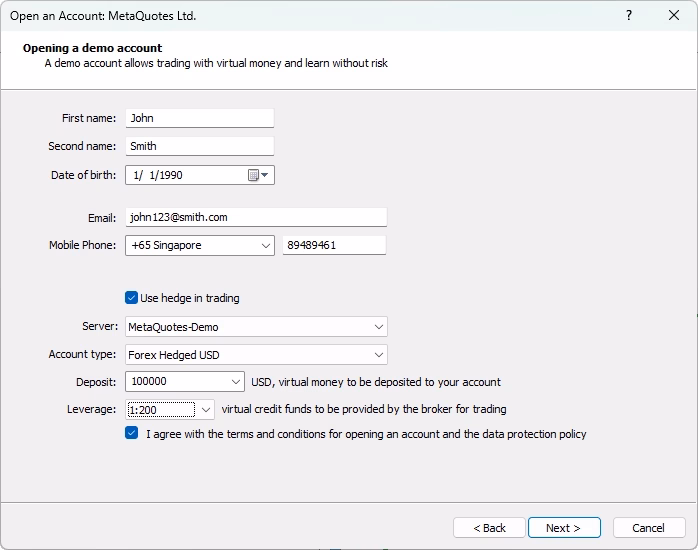Click the 'Server:' label
This screenshot has width=698, height=550.
coord(100,326)
